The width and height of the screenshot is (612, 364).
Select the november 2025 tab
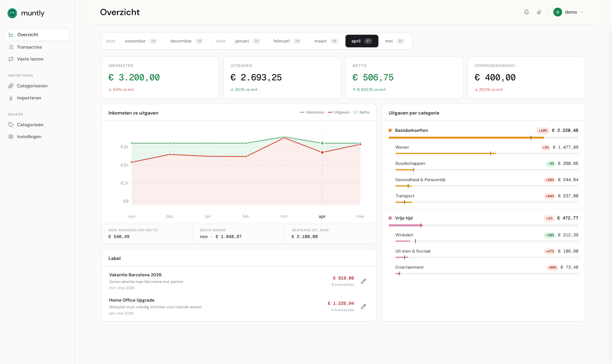point(141,41)
